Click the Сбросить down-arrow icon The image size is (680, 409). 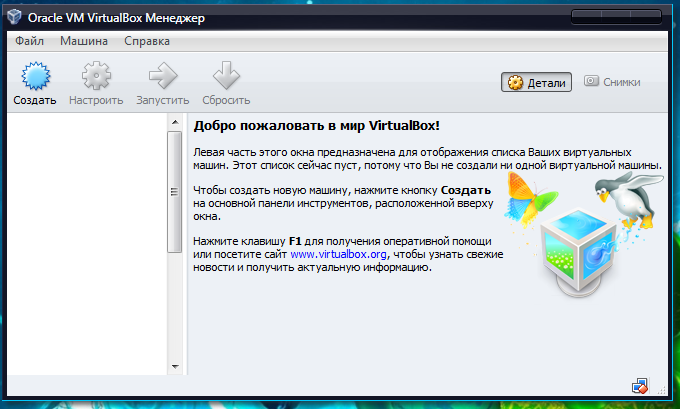[226, 75]
